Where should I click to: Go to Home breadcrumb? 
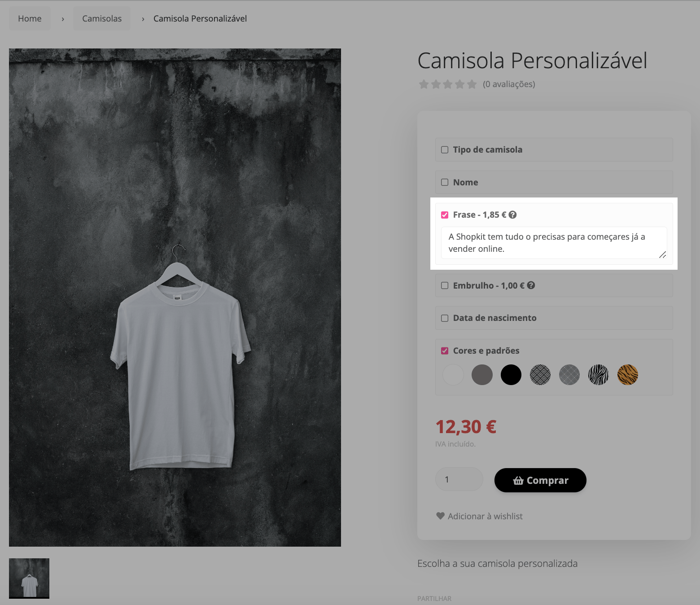click(x=30, y=19)
